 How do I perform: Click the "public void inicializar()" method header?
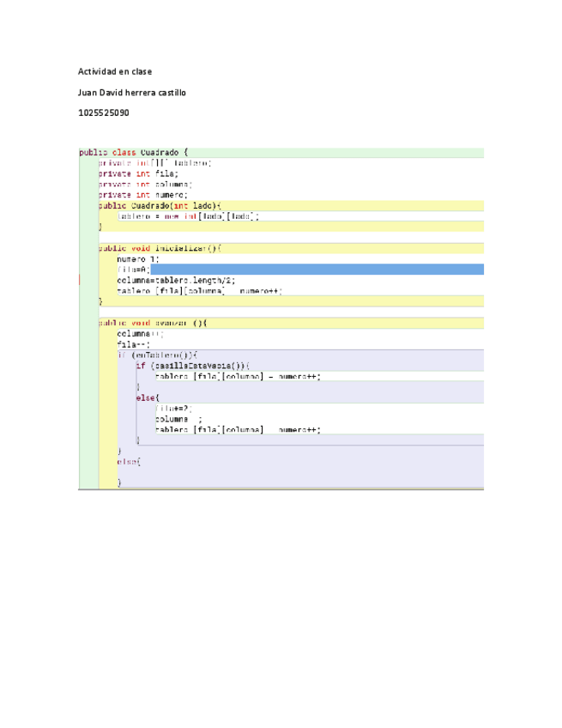point(160,248)
